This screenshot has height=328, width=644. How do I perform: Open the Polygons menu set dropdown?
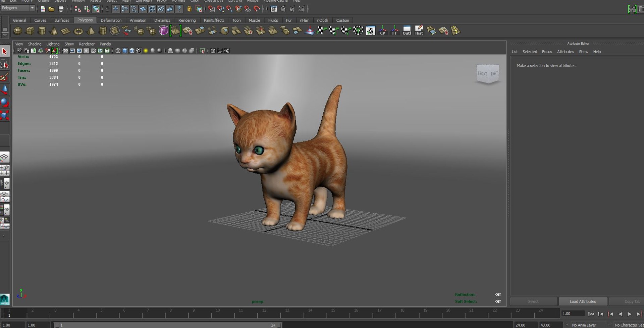click(18, 8)
